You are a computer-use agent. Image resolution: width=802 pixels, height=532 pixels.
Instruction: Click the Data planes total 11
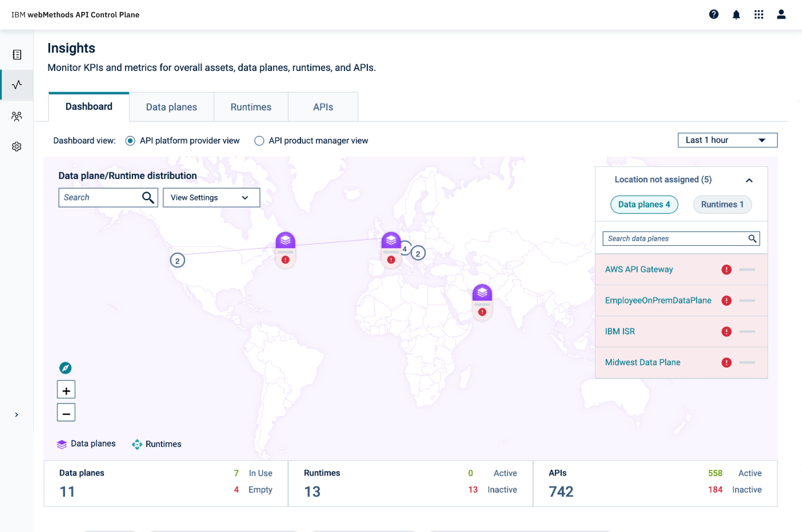coord(67,492)
